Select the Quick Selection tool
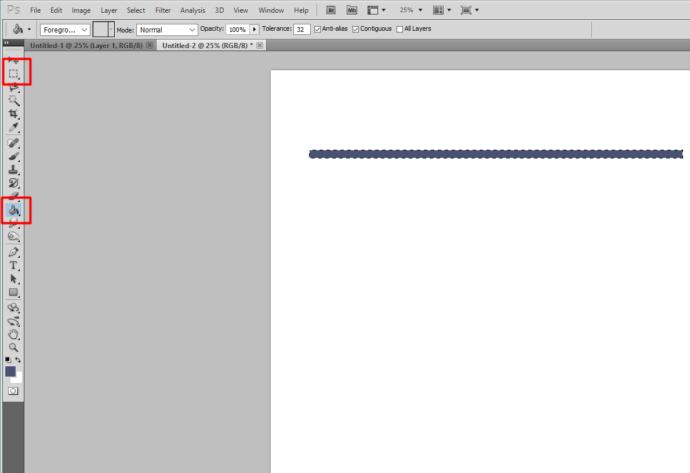The width and height of the screenshot is (690, 473). click(x=13, y=100)
